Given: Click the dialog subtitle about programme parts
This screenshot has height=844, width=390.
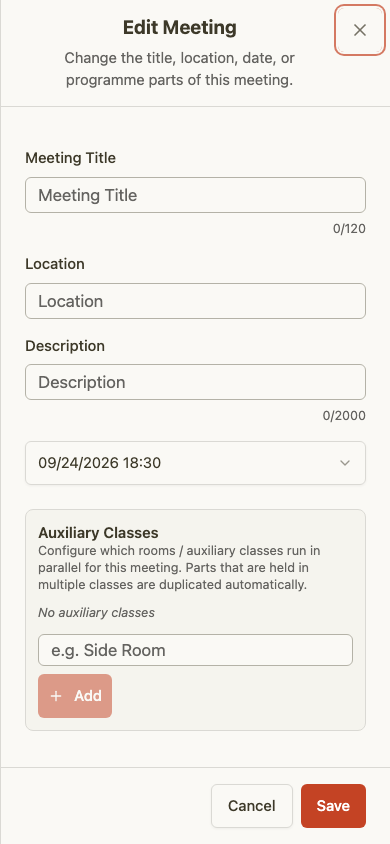Looking at the screenshot, I should (180, 69).
